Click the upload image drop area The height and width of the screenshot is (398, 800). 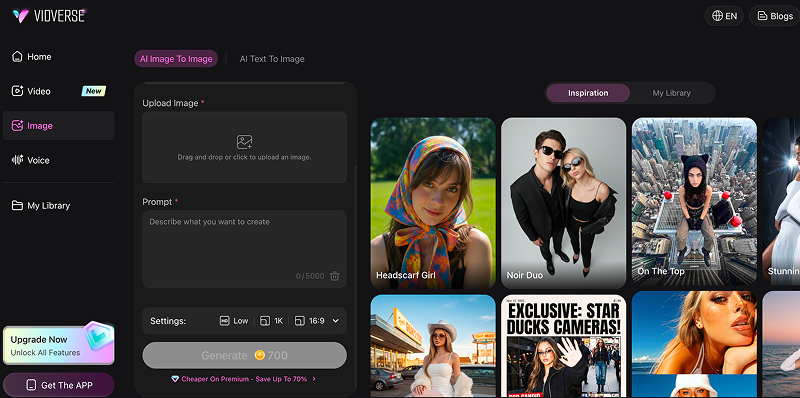pyautogui.click(x=244, y=147)
